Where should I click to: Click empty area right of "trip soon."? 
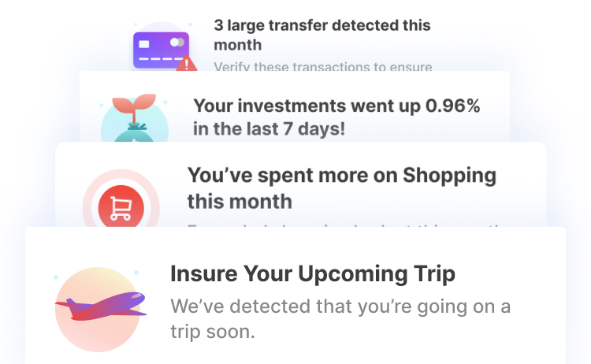click(396, 332)
